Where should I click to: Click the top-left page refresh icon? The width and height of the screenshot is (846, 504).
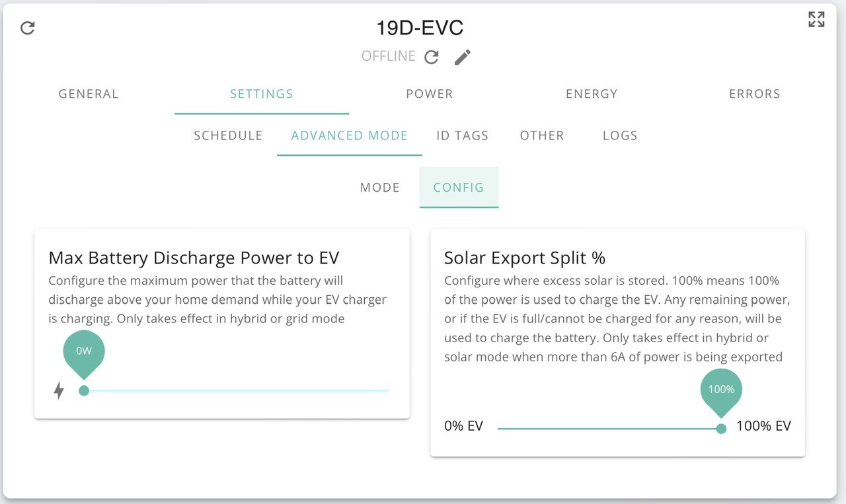click(28, 28)
